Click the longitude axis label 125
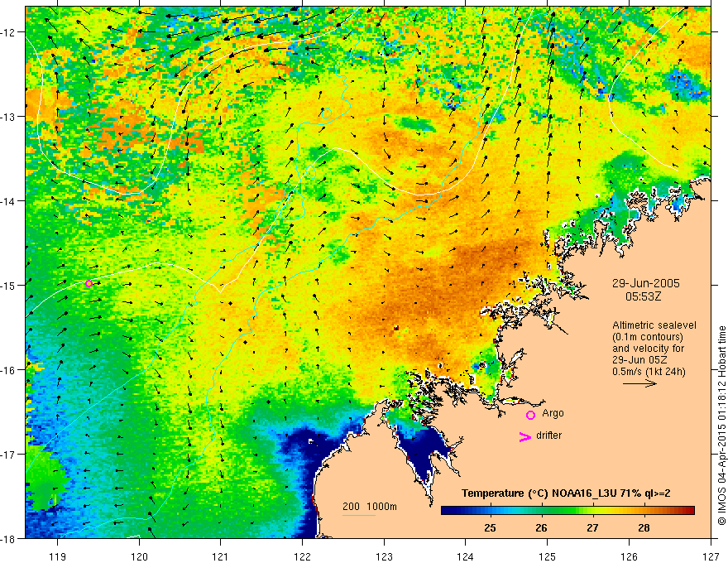Screen dimensions: 728x563 (x=548, y=556)
